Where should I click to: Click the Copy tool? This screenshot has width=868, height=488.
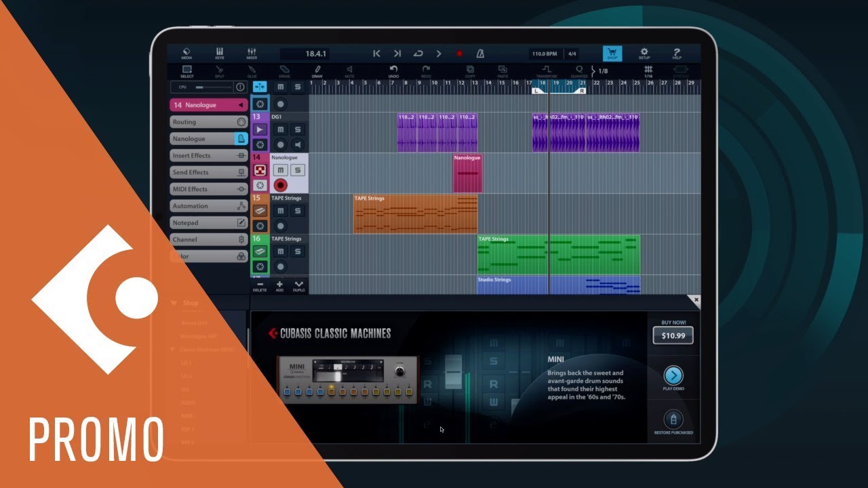pyautogui.click(x=470, y=72)
